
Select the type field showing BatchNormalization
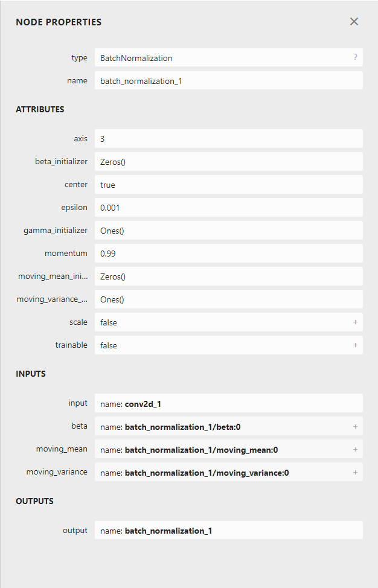click(211, 57)
